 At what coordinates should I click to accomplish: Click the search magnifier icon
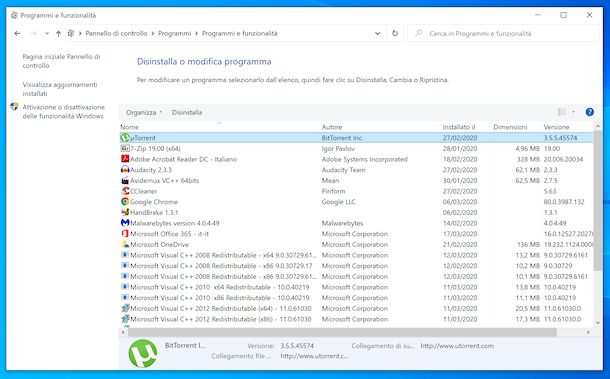click(x=419, y=33)
